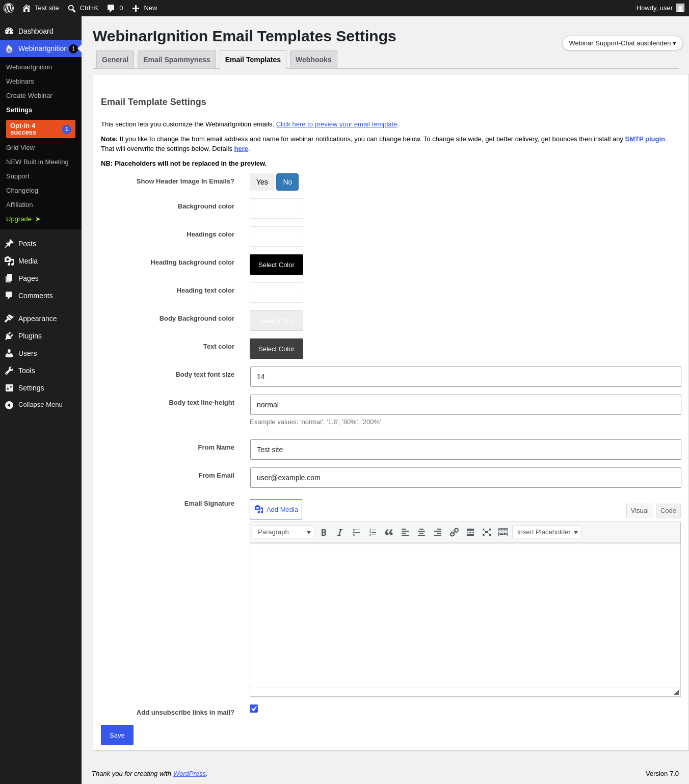Image resolution: width=689 pixels, height=784 pixels.
Task: Switch to the General tab
Action: point(115,60)
